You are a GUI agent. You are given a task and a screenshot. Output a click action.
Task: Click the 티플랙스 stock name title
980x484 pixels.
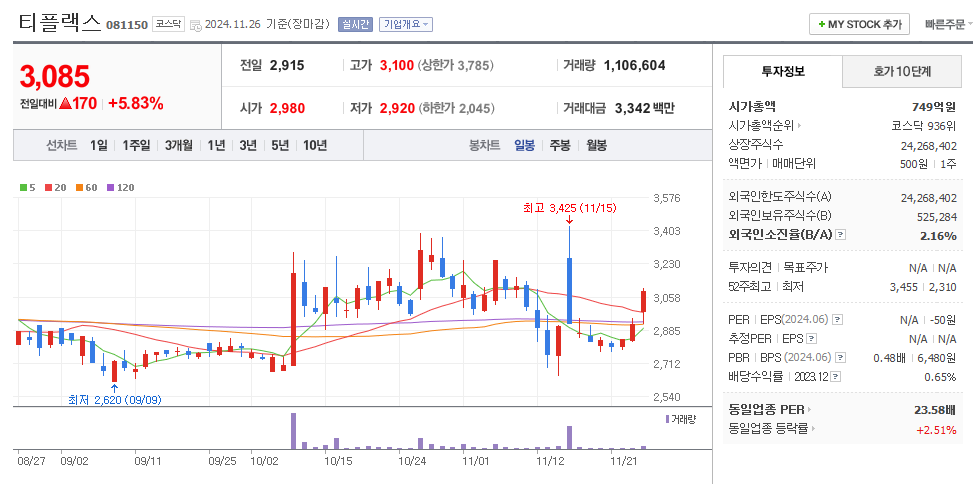(x=59, y=24)
